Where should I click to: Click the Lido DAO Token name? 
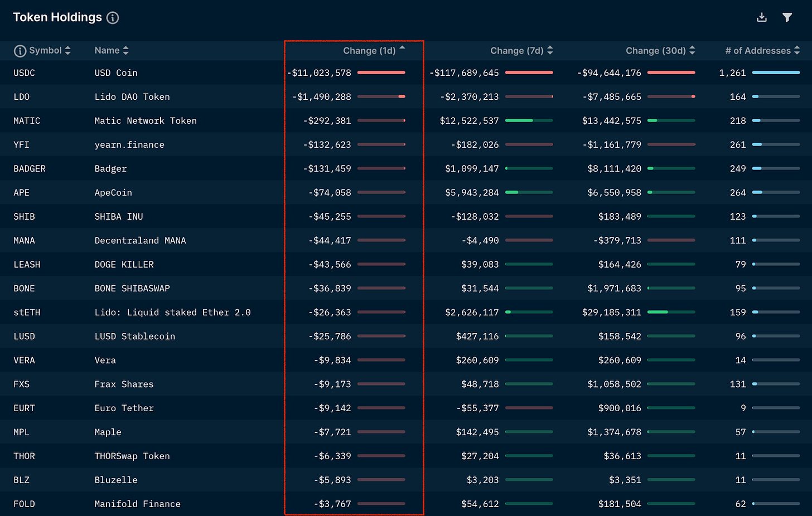tap(132, 97)
